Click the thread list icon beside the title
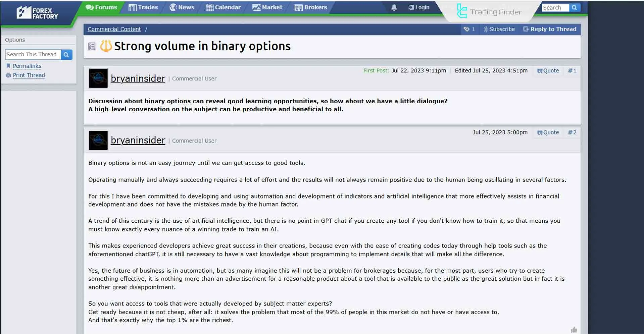The width and height of the screenshot is (644, 334). coord(92,46)
